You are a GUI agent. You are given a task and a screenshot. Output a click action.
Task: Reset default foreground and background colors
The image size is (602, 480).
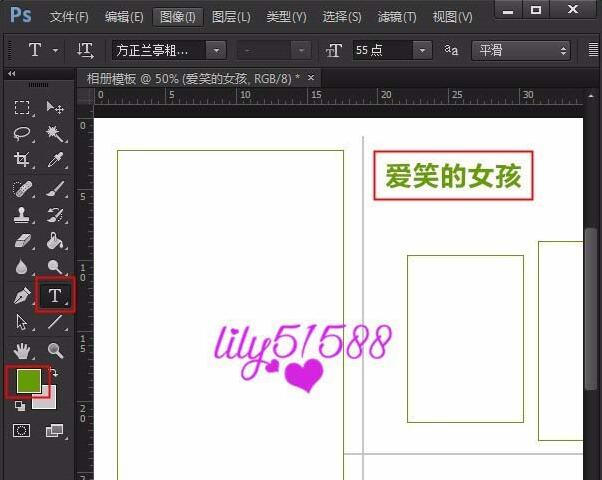point(20,406)
